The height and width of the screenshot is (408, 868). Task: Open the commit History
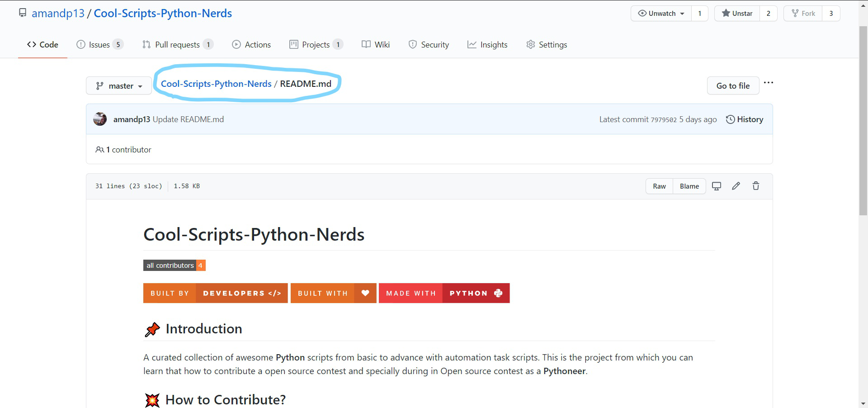coord(745,119)
